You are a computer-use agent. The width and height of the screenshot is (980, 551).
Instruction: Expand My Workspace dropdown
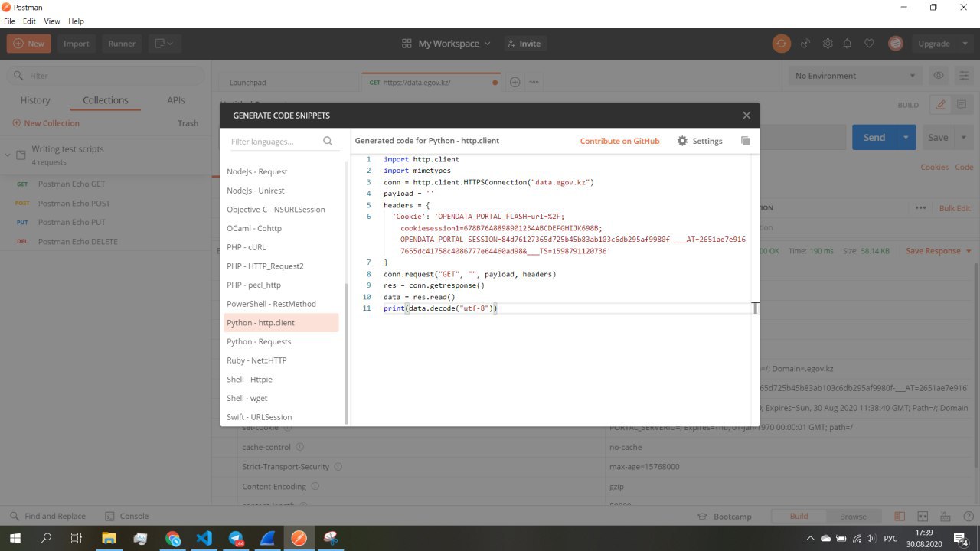click(446, 44)
